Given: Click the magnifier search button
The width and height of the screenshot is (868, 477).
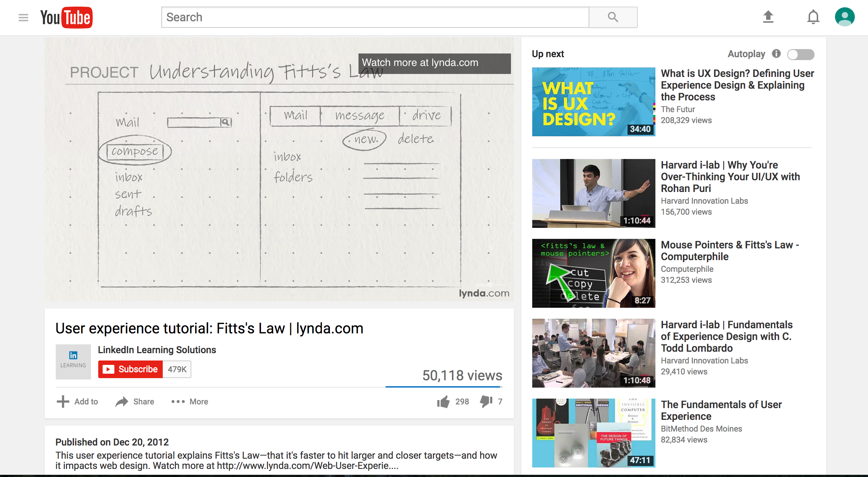Looking at the screenshot, I should pos(613,17).
